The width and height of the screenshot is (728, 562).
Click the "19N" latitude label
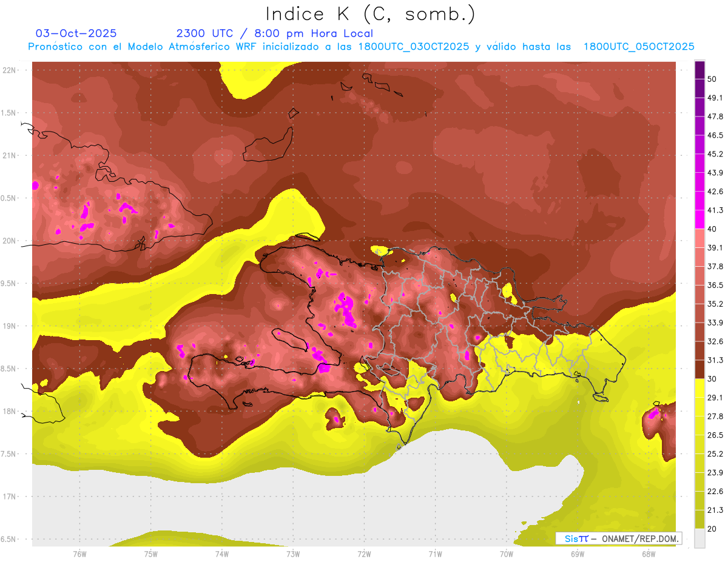coord(9,326)
